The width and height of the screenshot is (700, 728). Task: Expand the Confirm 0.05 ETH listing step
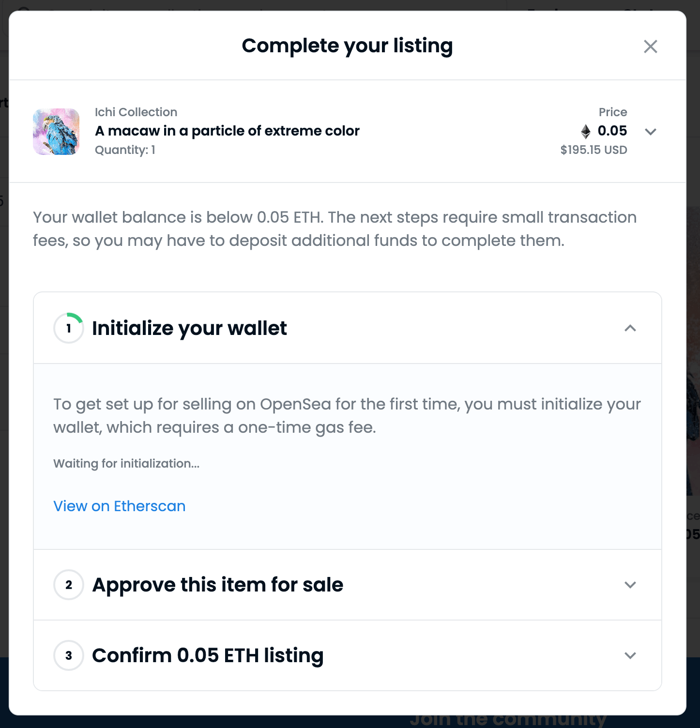pyautogui.click(x=630, y=655)
